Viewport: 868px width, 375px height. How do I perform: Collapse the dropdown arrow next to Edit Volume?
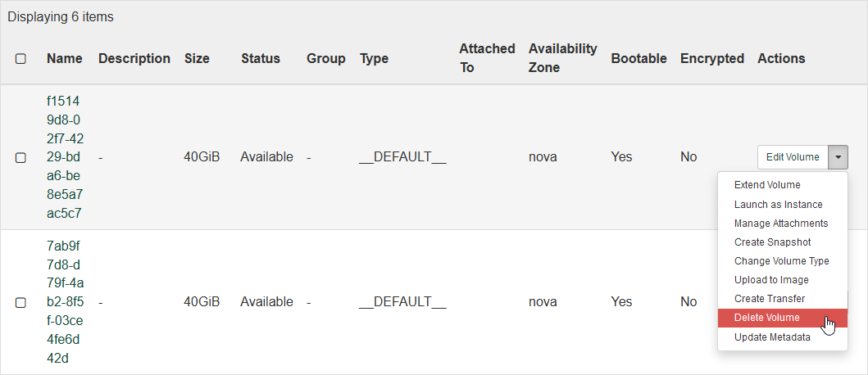click(838, 157)
